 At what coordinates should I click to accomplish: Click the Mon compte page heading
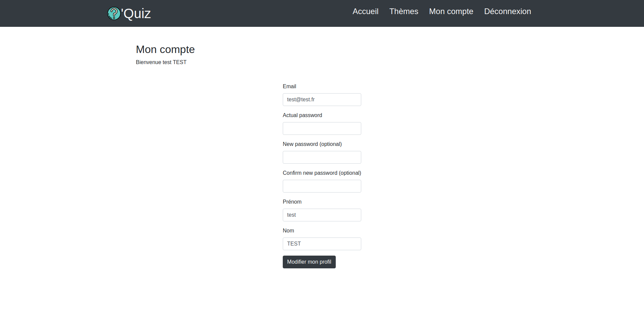[x=165, y=50]
